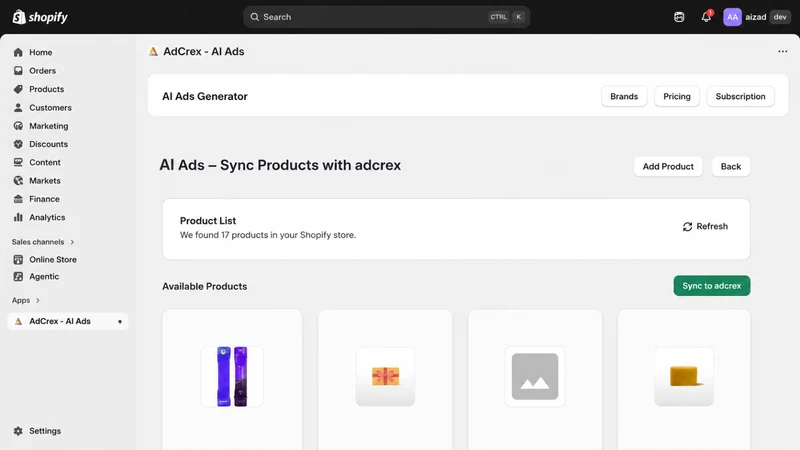Click the dev store badge
The height and width of the screenshot is (450, 800).
[x=780, y=17]
